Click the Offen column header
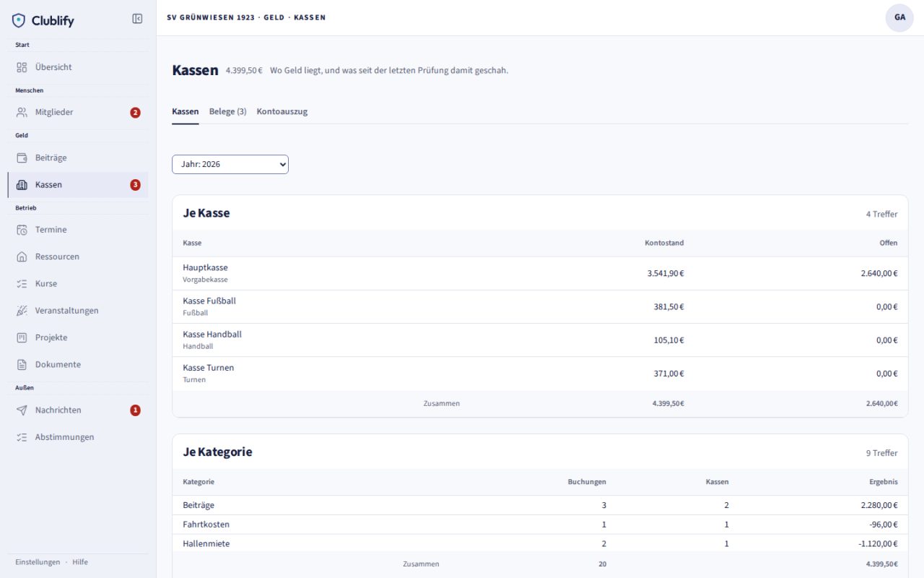Image resolution: width=924 pixels, height=578 pixels. (x=889, y=243)
